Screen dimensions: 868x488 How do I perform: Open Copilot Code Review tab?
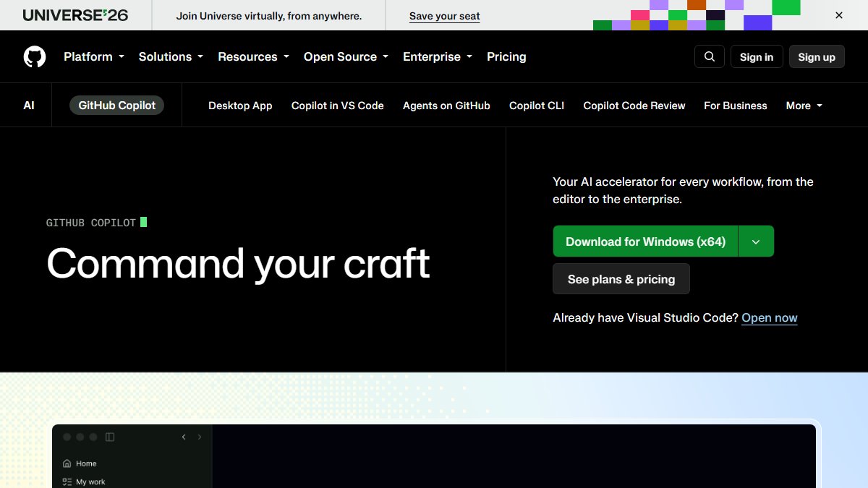coord(634,106)
